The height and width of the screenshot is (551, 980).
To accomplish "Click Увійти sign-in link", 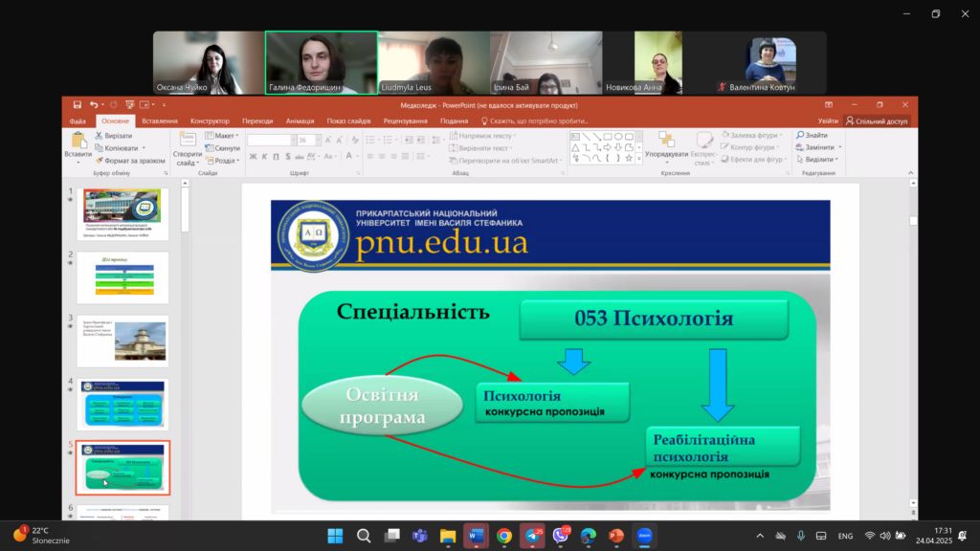I will pos(828,121).
